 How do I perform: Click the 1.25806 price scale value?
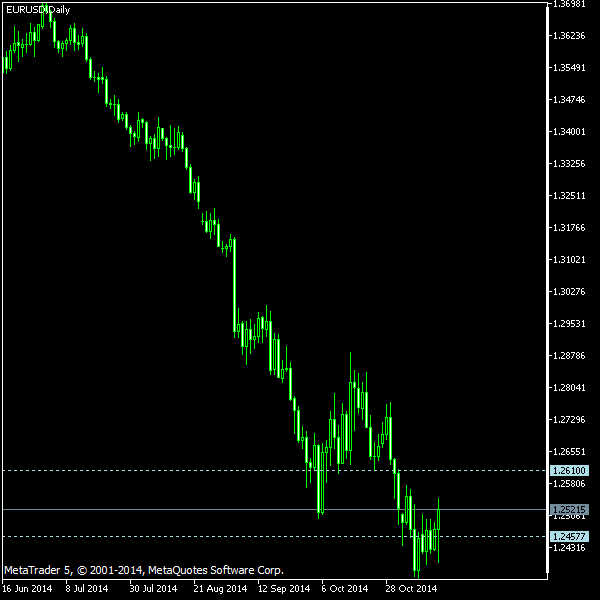(x=569, y=484)
